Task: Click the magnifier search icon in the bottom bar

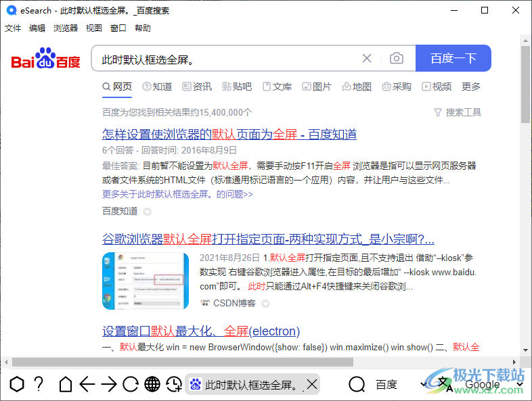Action: pyautogui.click(x=357, y=384)
